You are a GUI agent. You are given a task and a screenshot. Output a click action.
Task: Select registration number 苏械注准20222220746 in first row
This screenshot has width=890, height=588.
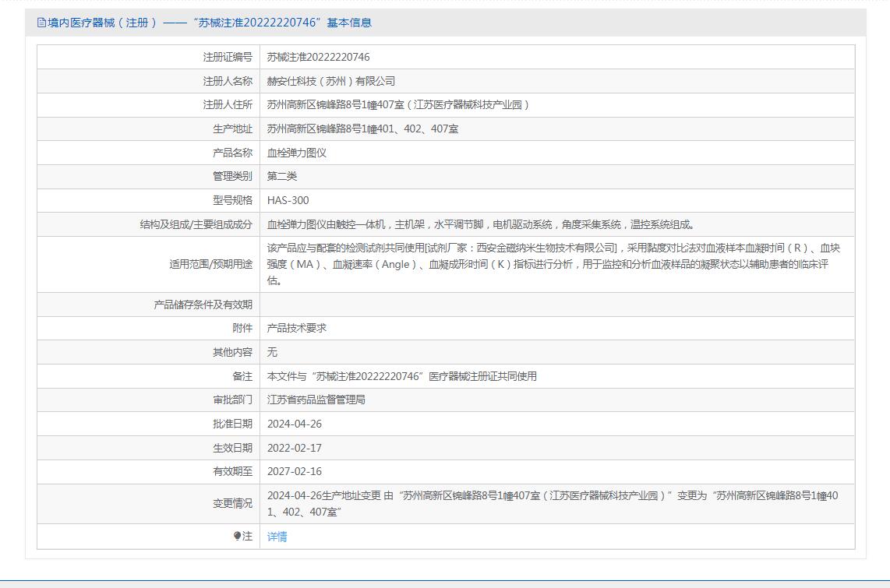click(x=318, y=57)
